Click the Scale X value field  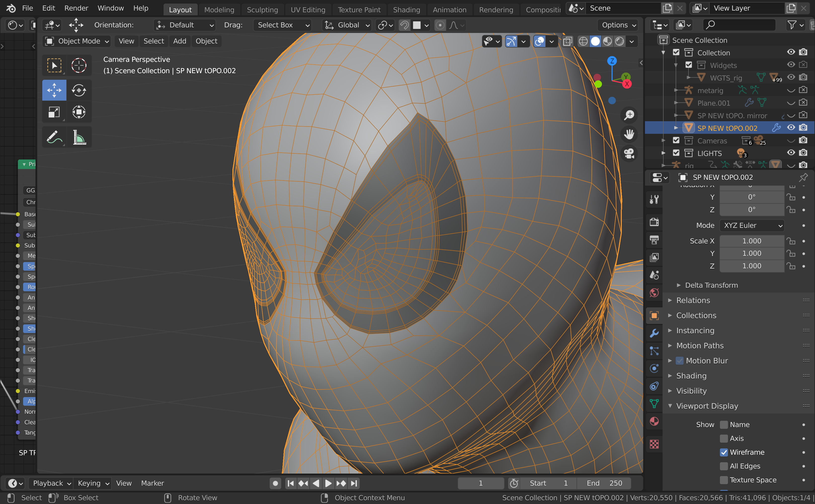752,241
